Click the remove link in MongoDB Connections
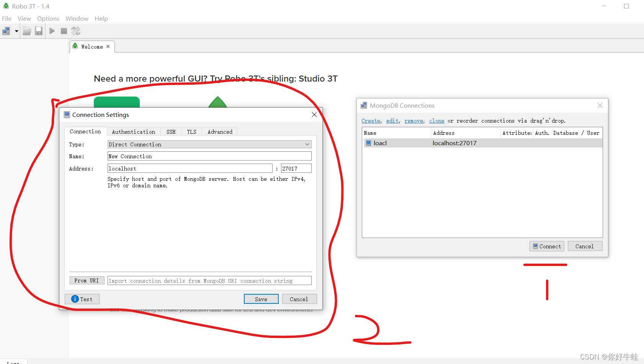The height and width of the screenshot is (364, 644). coord(414,121)
